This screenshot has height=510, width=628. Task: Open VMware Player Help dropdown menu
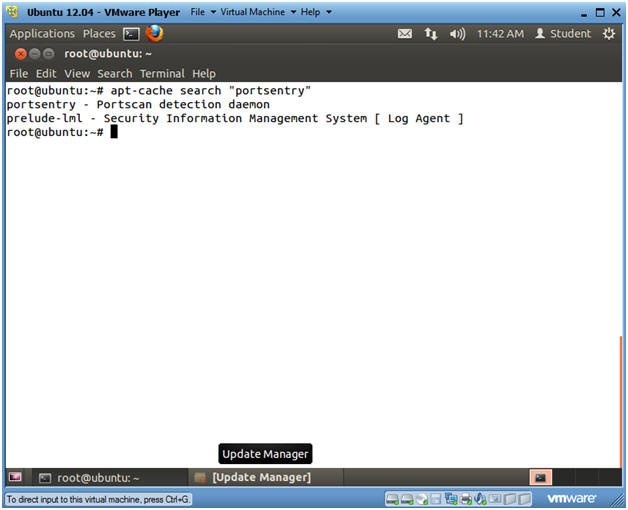(316, 12)
